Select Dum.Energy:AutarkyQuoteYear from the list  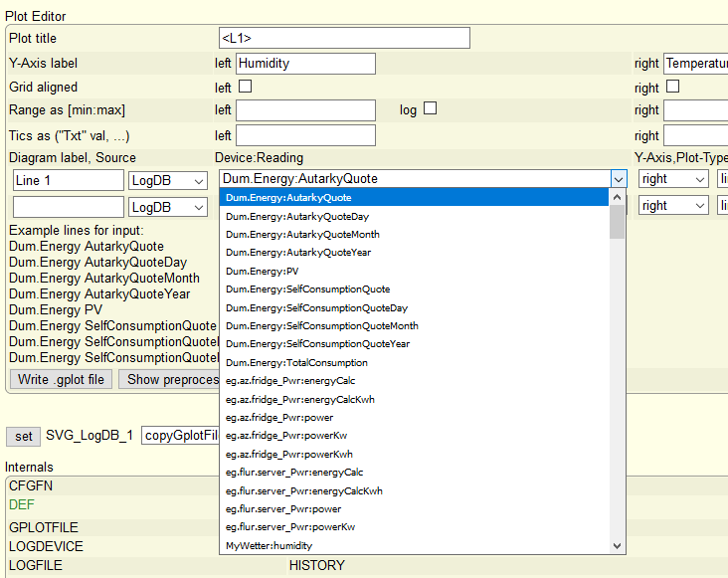pos(414,253)
